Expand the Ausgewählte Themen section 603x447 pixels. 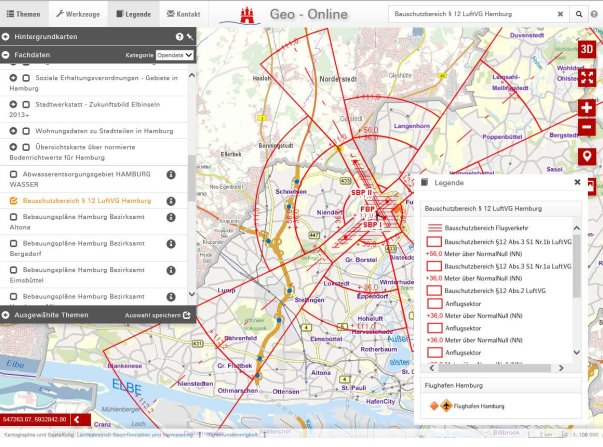click(52, 315)
